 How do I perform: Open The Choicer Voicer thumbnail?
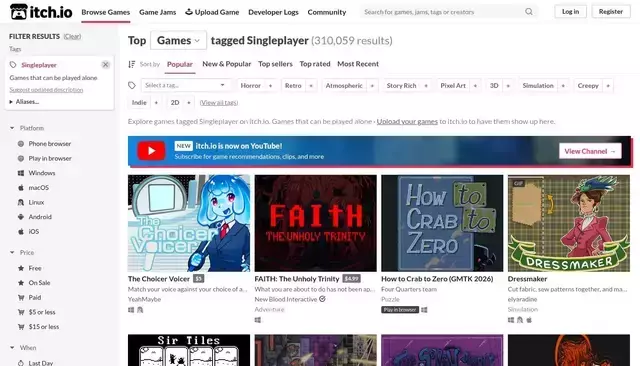pos(189,223)
